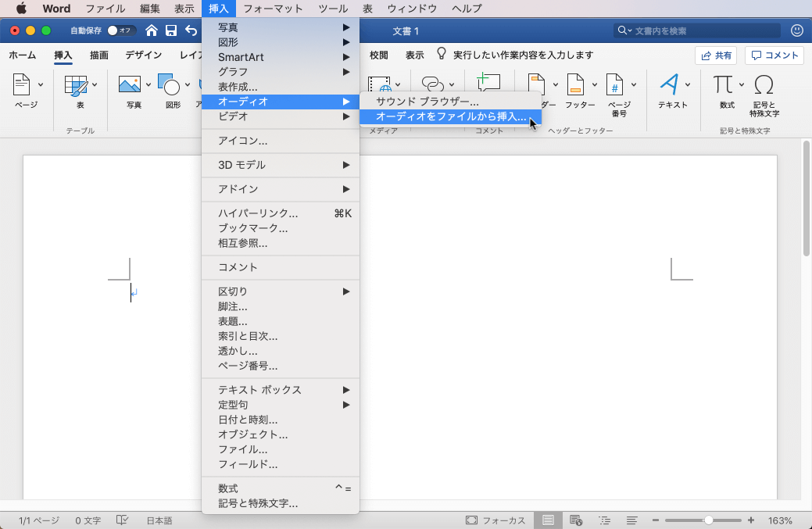The image size is (812, 529).
Task: Open the Apple menu
Action: (21, 9)
